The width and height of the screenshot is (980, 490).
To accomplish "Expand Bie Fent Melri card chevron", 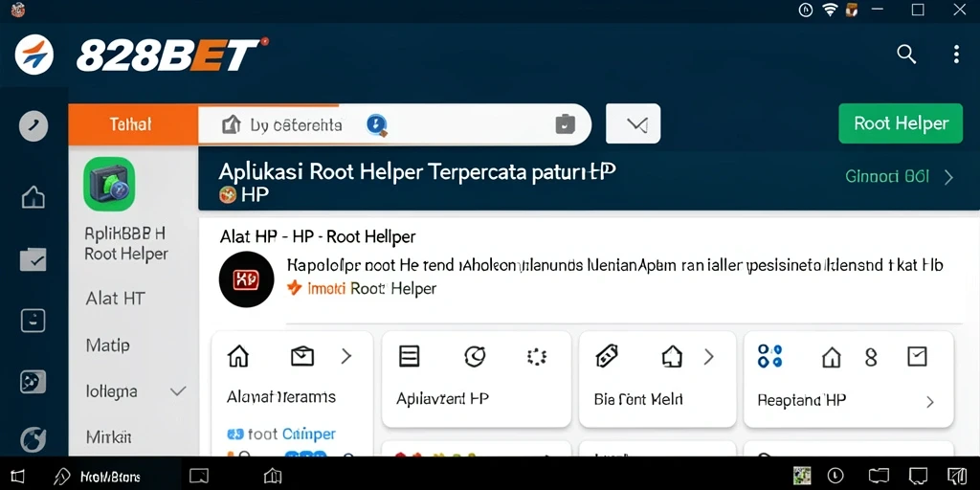I will click(x=708, y=357).
